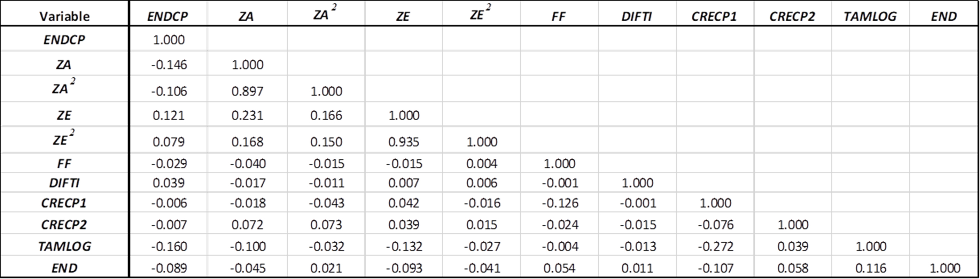Select the cell containing -0.146
Screen dimensions: 980x279
[x=169, y=65]
